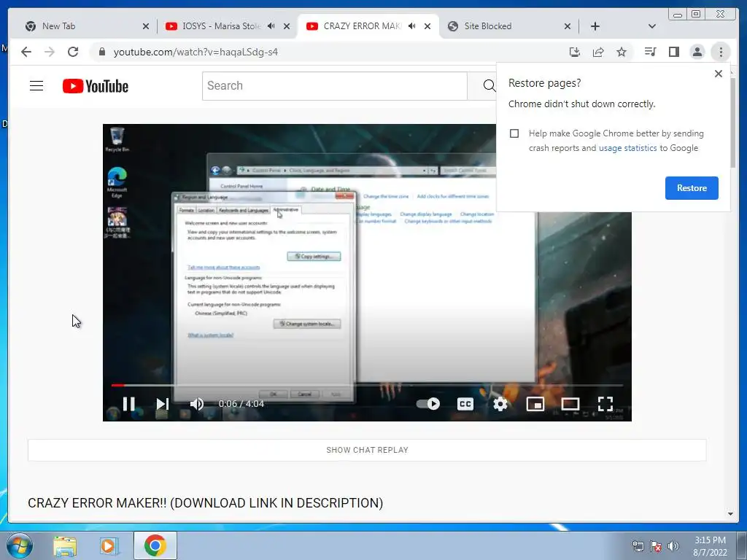The height and width of the screenshot is (560, 747).
Task: Toggle Chrome side panel
Action: click(673, 52)
